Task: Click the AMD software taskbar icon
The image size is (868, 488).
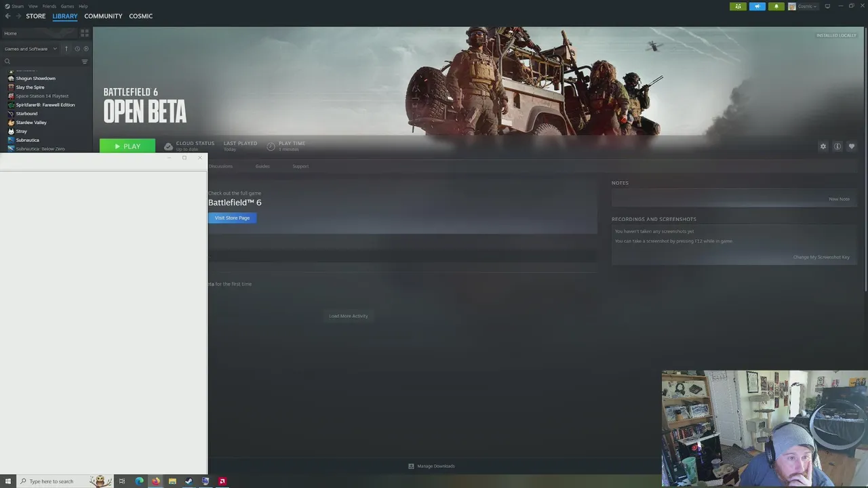Action: point(222,481)
